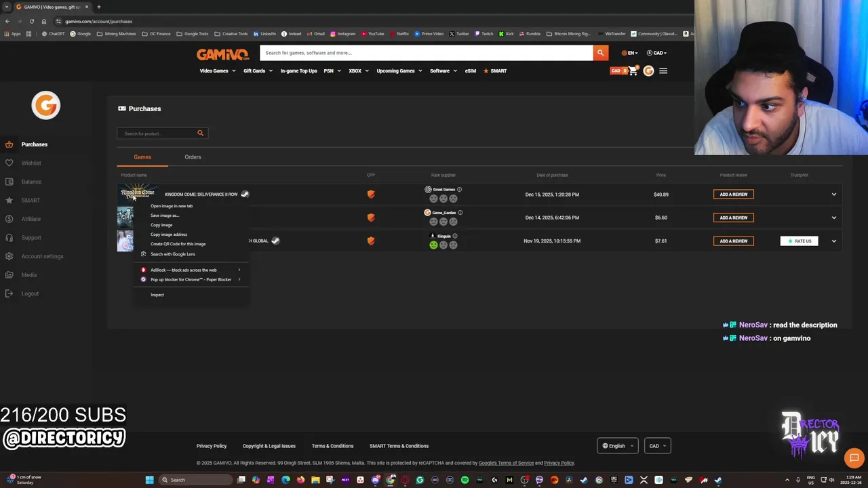Click CPP shield icon in Dec 14 row
This screenshot has height=488, width=868.
[371, 218]
